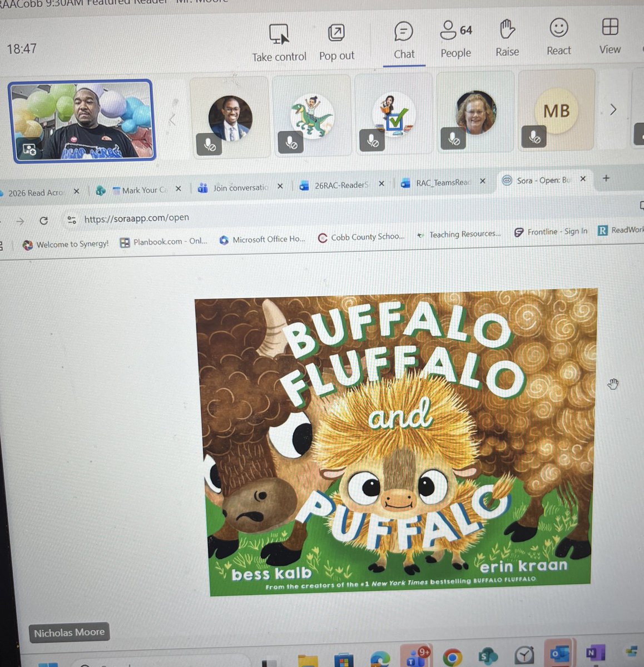Image resolution: width=644 pixels, height=667 pixels.
Task: Open the Frontline - Sign In bookmark
Action: click(551, 232)
